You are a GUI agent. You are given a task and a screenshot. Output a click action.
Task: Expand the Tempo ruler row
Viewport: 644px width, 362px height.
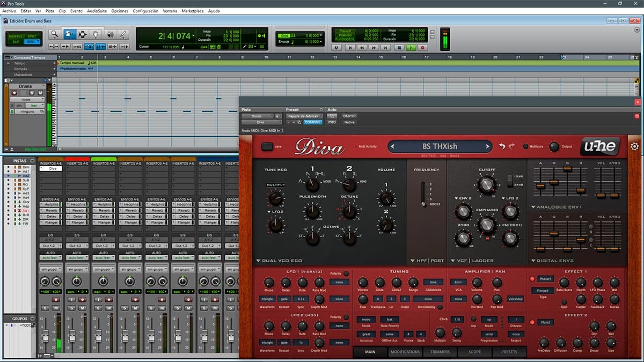(x=8, y=63)
